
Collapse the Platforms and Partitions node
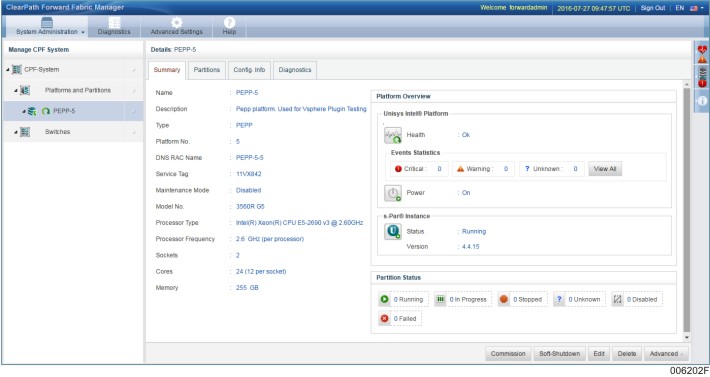(x=16, y=91)
